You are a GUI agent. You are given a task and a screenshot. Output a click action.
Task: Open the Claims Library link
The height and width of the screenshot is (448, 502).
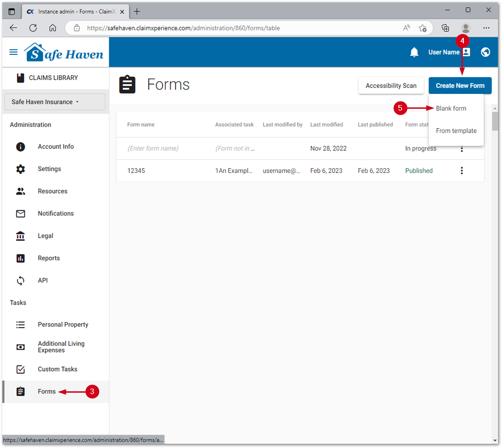click(53, 78)
